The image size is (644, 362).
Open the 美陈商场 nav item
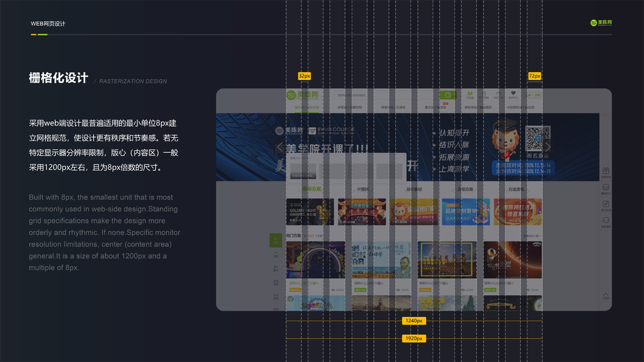(478, 107)
